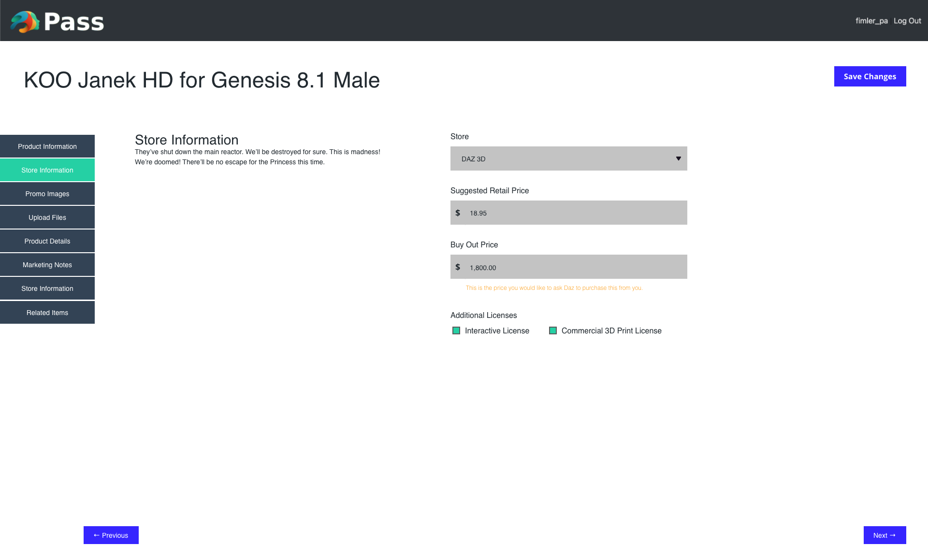Click the Buy Out Price input field
The image size is (928, 560).
click(x=569, y=267)
